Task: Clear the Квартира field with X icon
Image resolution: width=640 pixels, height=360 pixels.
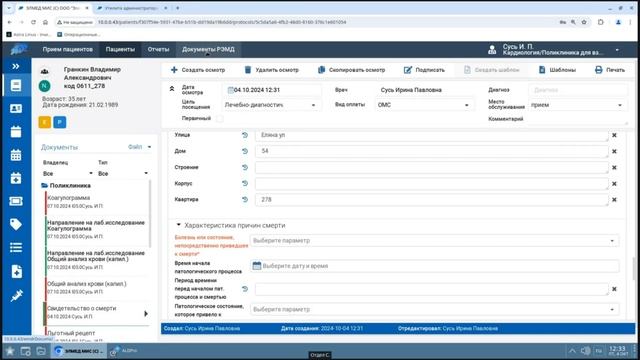Action: 614,200
